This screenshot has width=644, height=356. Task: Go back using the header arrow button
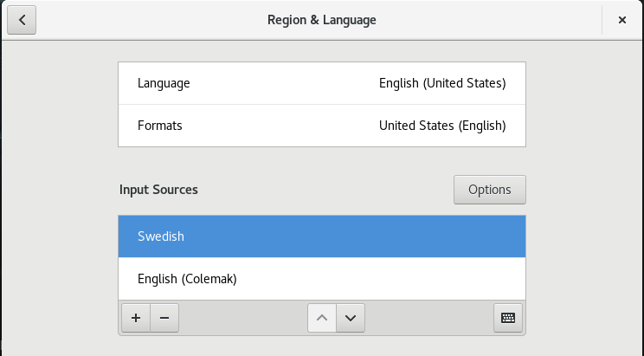coord(22,20)
